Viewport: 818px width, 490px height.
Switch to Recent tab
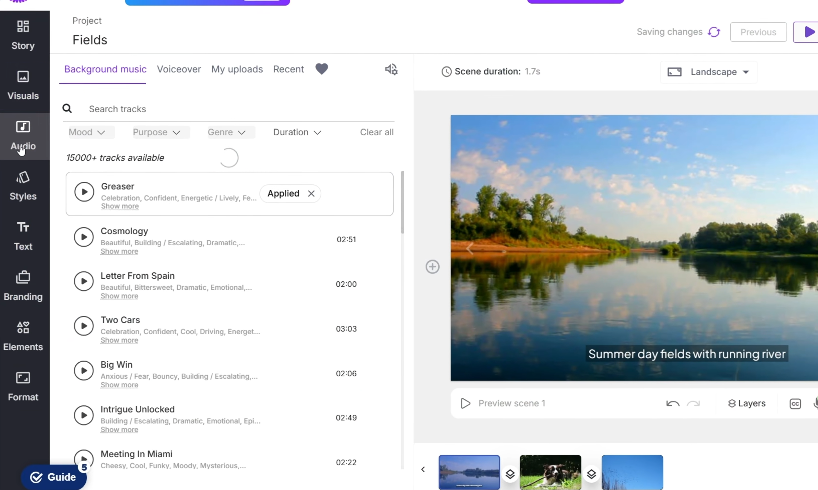288,69
